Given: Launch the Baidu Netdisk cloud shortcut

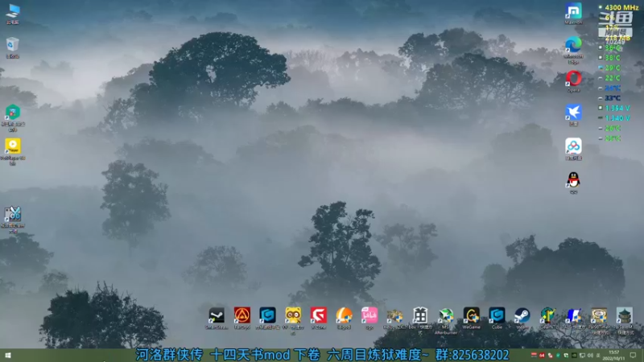Looking at the screenshot, I should 573,149.
